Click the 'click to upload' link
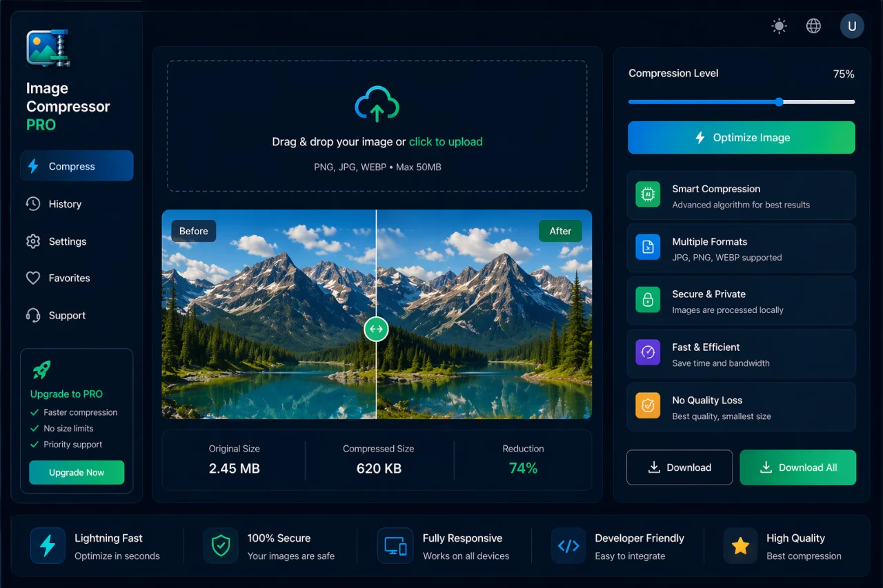This screenshot has height=588, width=883. [446, 142]
